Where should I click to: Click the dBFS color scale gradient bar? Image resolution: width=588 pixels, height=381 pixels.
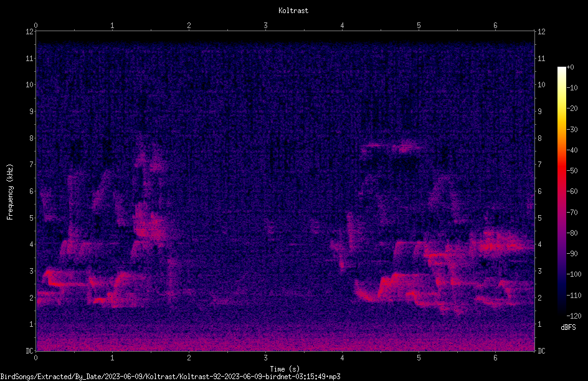(561, 191)
